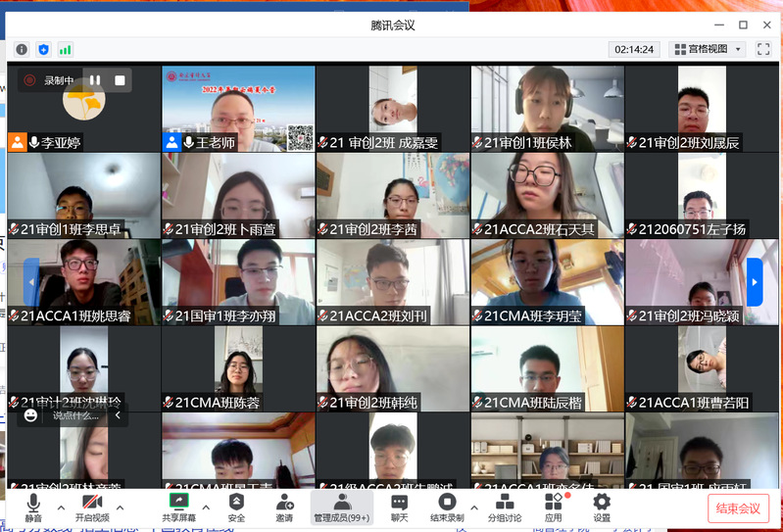Image resolution: width=783 pixels, height=532 pixels.
Task: Stop the recording with the square button
Action: [x=120, y=80]
